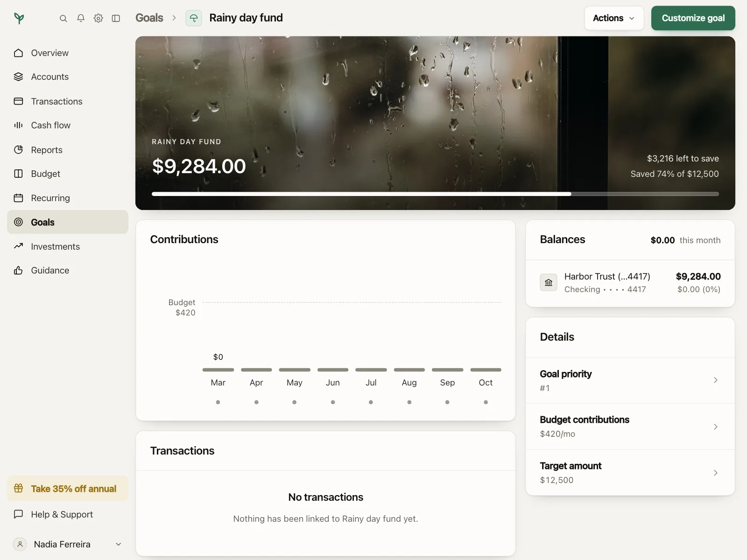747x560 pixels.
Task: Click the Help & Support chat icon
Action: [x=19, y=514]
